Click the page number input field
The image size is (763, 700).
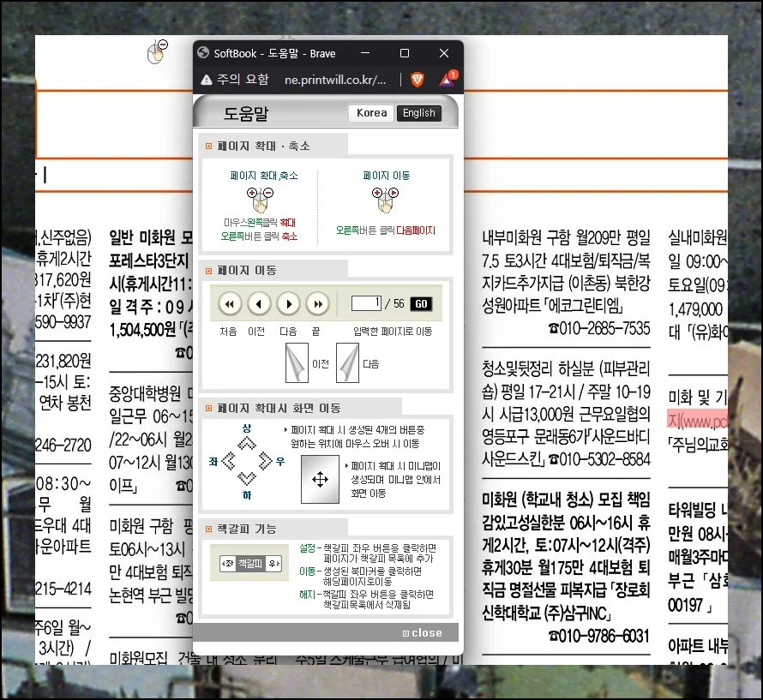[x=365, y=303]
